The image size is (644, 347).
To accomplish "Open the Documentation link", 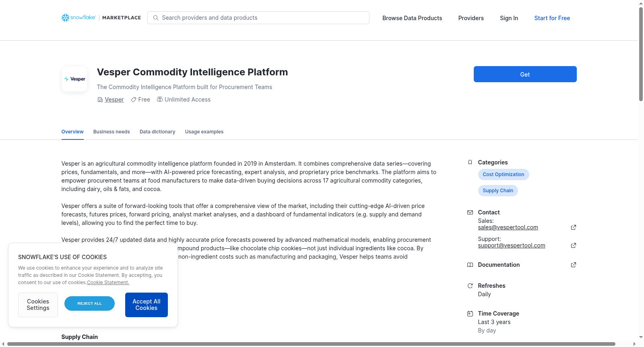I will (x=499, y=265).
